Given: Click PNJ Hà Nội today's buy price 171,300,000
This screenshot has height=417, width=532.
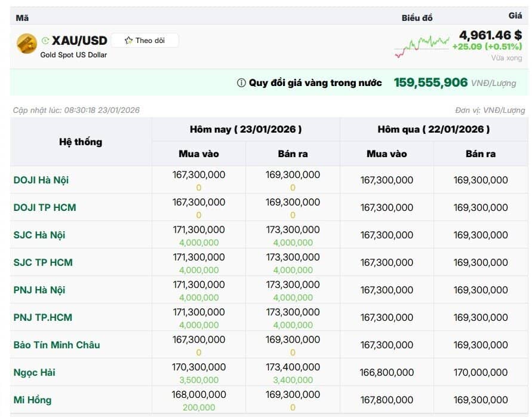Looking at the screenshot, I should [x=199, y=285].
